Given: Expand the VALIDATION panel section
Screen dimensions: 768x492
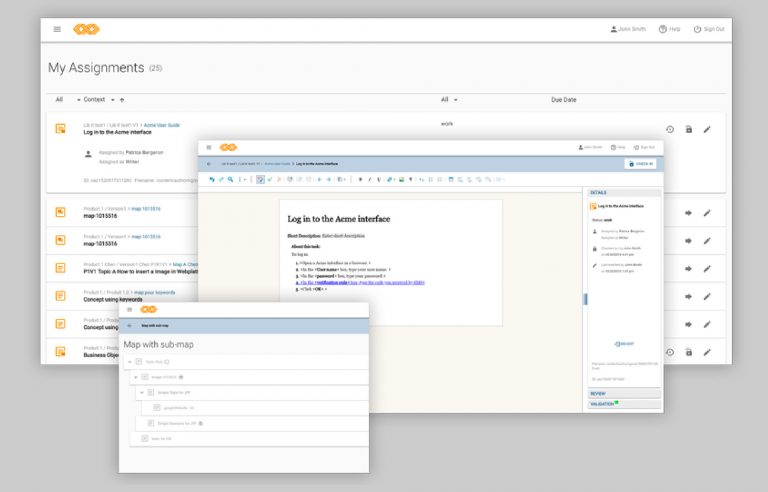Looking at the screenshot, I should tap(624, 404).
